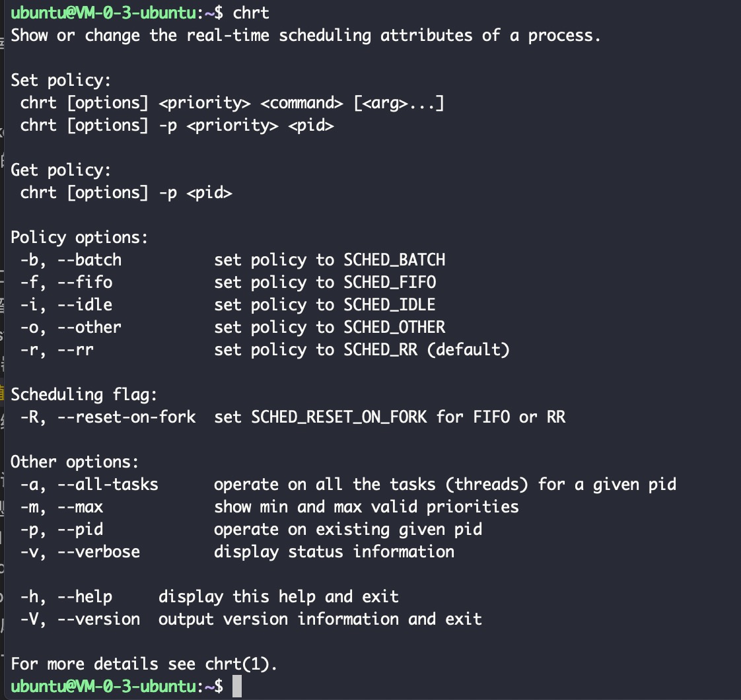Click the "--help" option text

click(x=85, y=596)
